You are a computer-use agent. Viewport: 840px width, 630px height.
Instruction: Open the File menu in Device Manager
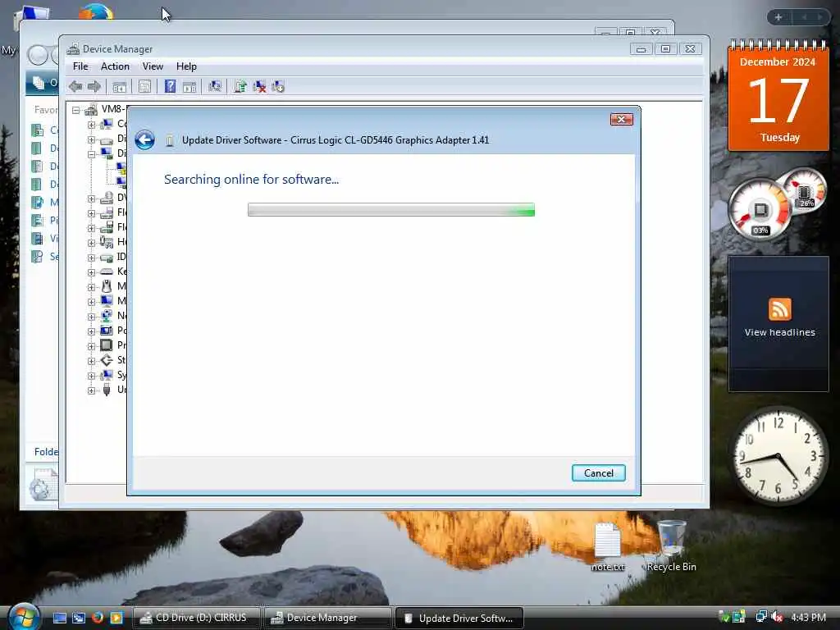tap(80, 66)
